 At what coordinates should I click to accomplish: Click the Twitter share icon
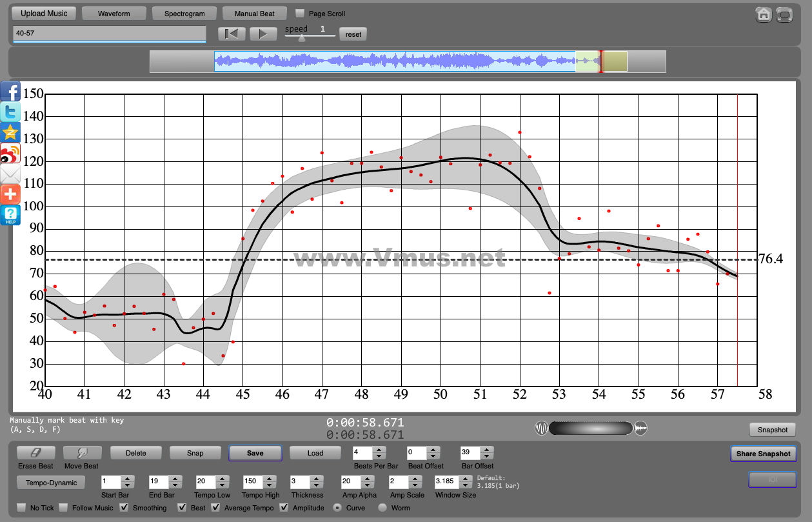(10, 112)
